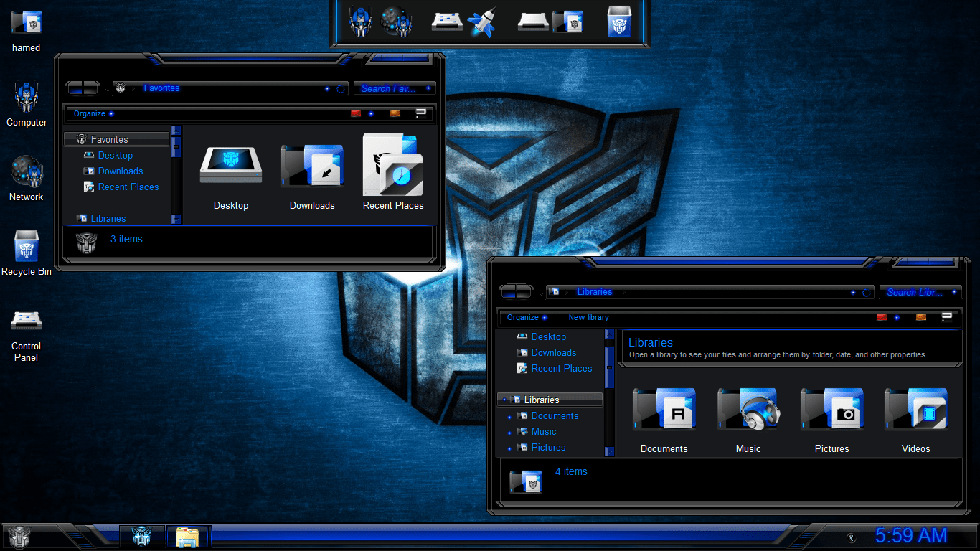The height and width of the screenshot is (551, 980).
Task: Select Downloads in the Favorites window sidebar
Action: pyautogui.click(x=113, y=171)
